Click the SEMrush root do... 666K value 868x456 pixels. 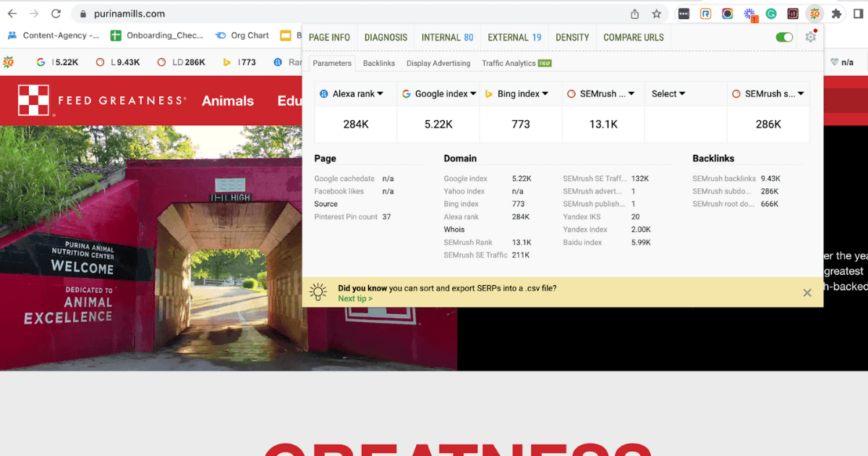(x=770, y=204)
